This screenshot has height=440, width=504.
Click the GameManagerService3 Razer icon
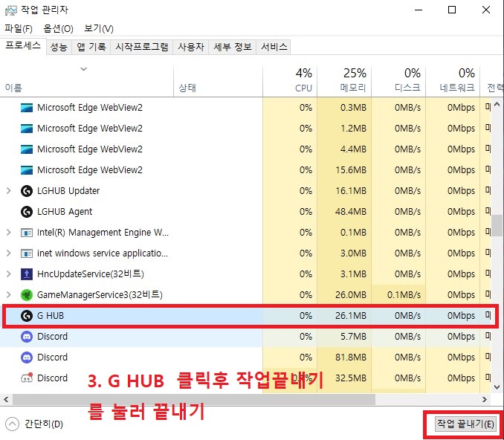26,295
